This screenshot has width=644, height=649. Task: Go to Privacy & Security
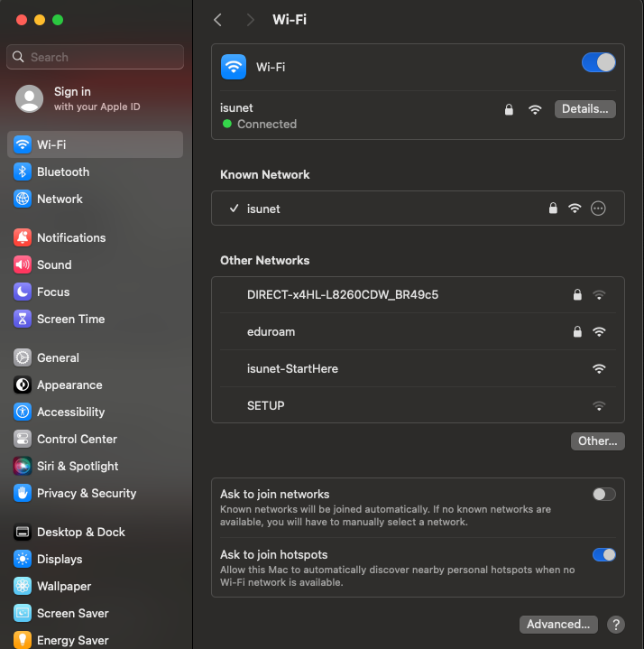click(95, 494)
